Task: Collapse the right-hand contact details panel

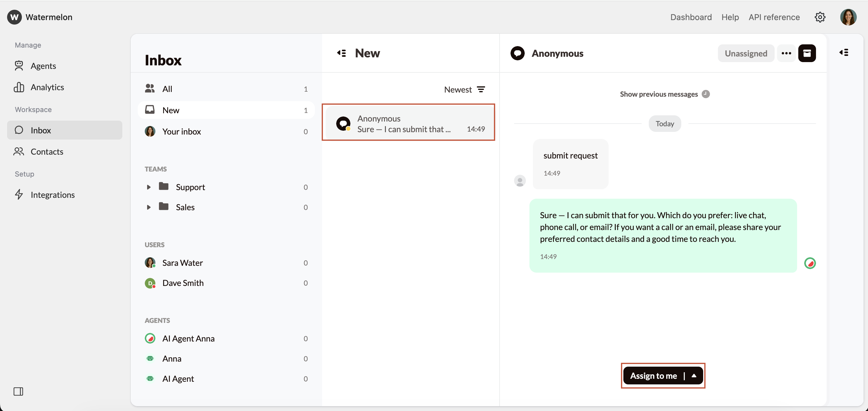Action: coord(844,53)
